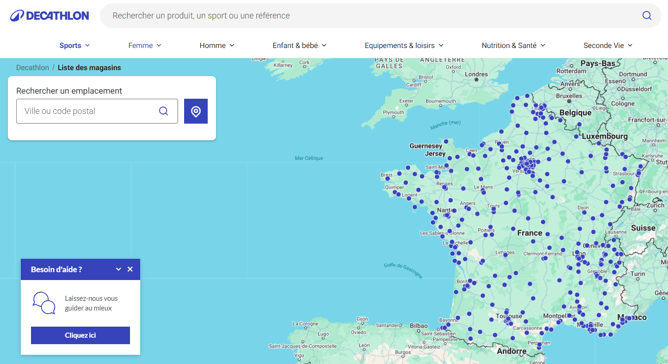
Task: Open the Homme menu
Action: click(x=217, y=45)
